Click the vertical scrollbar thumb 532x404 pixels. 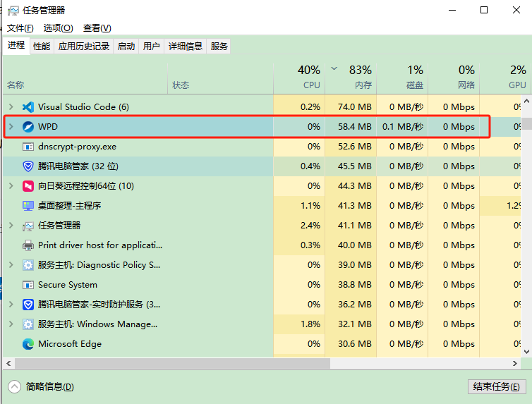[x=526, y=123]
